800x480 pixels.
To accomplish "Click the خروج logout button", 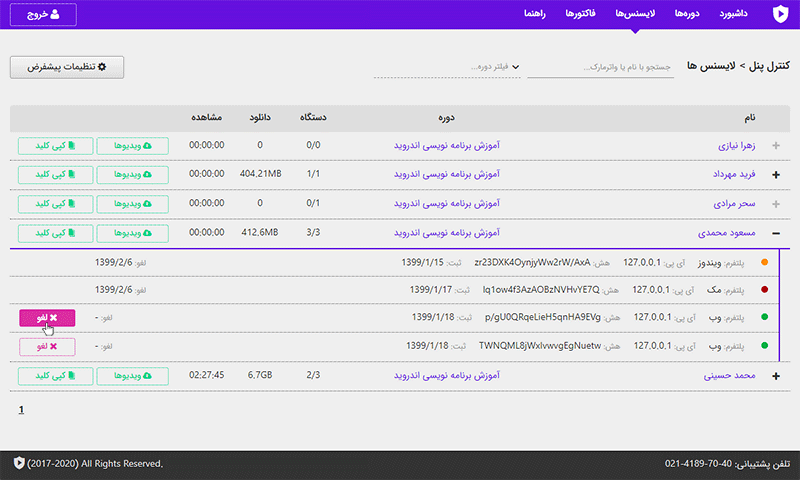I will [43, 14].
